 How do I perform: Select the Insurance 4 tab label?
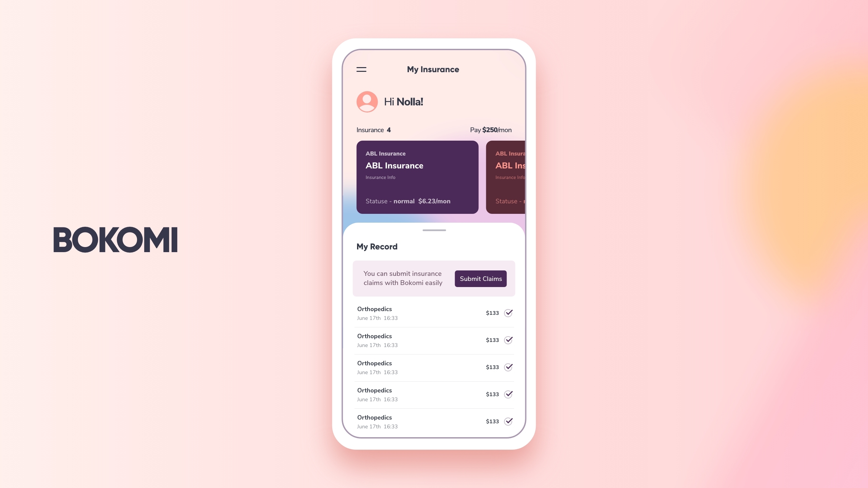(x=373, y=130)
